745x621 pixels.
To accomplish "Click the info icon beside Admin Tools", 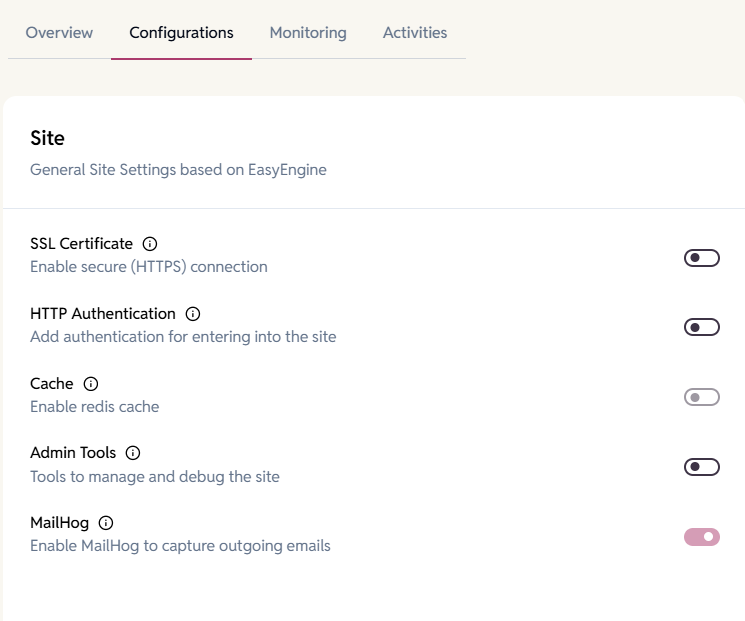I will 133,453.
